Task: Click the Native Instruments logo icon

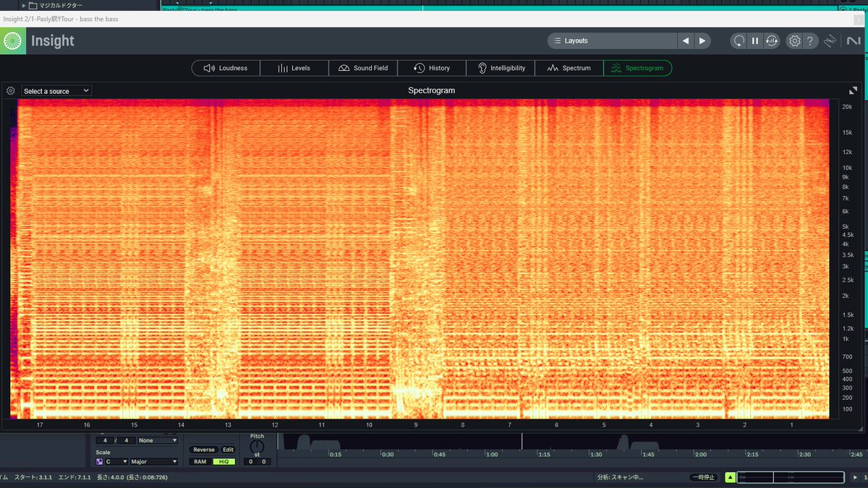Action: (853, 41)
